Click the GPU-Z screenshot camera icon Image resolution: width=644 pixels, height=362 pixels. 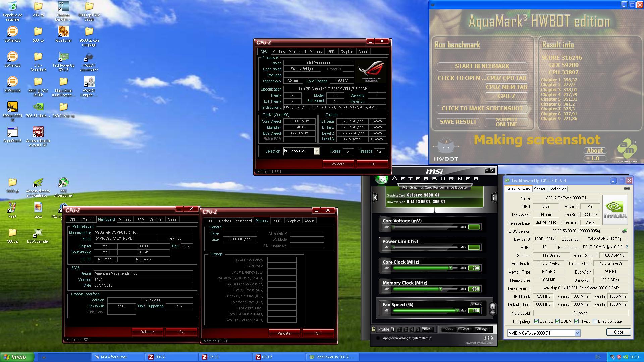[x=627, y=188]
